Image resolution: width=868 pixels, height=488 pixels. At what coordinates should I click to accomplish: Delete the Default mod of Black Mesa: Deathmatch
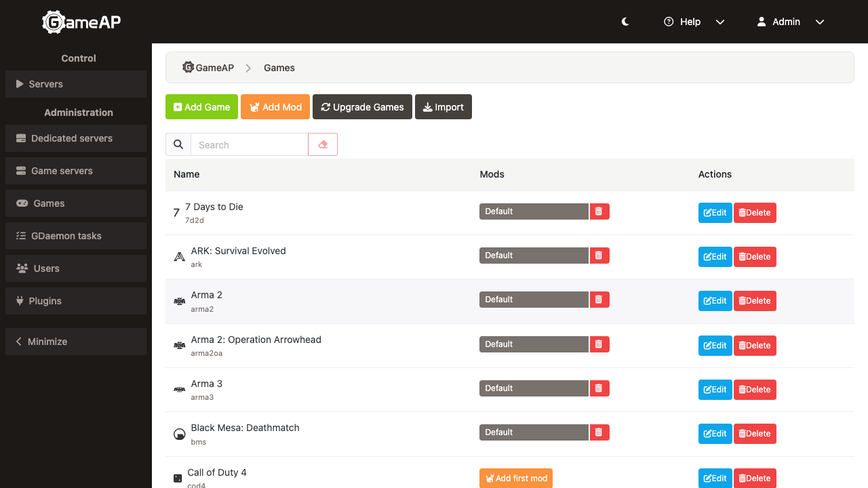click(x=599, y=432)
